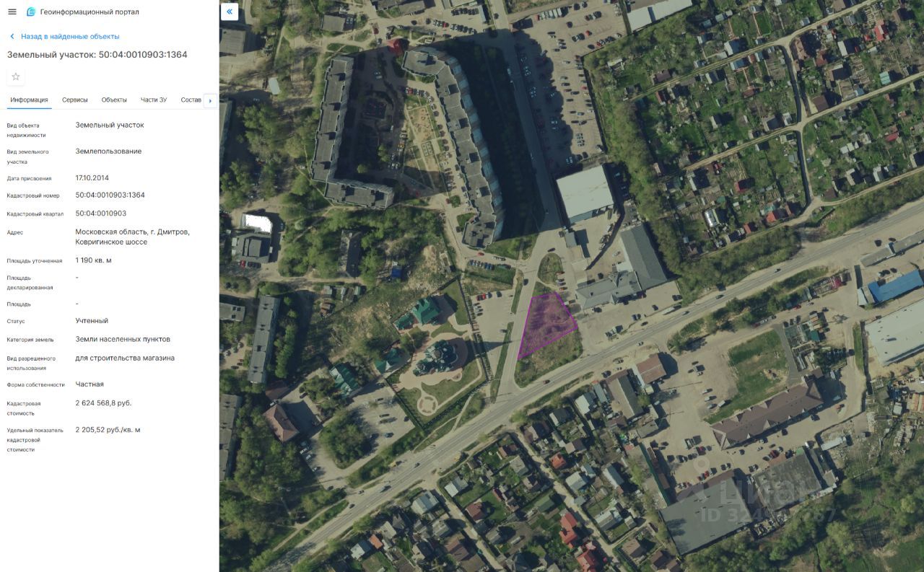Click the value 2 205,52 руб./кв. м
Image resolution: width=924 pixels, height=572 pixels.
(108, 430)
